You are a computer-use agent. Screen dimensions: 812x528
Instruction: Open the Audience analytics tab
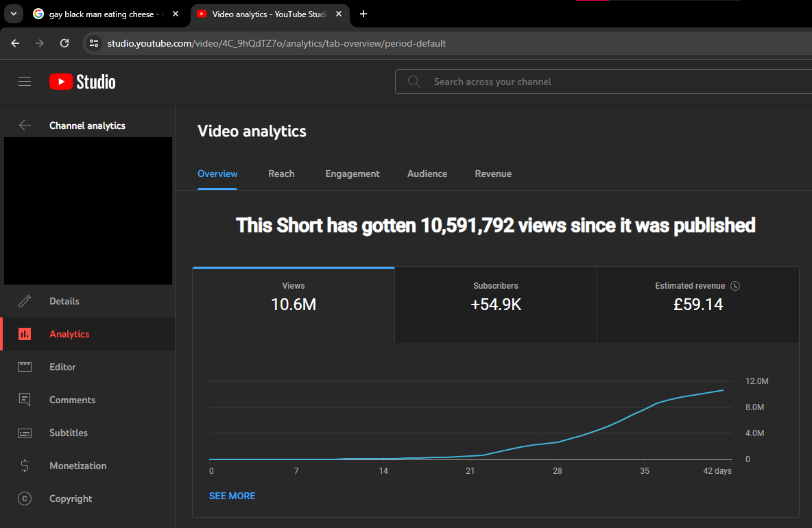(x=427, y=173)
